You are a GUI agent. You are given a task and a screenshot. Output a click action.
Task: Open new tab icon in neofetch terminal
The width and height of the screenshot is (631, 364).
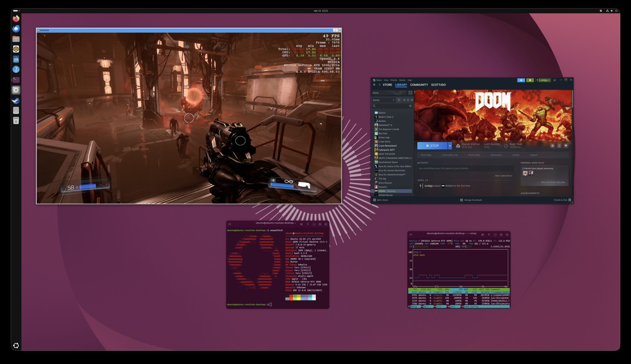pyautogui.click(x=229, y=224)
